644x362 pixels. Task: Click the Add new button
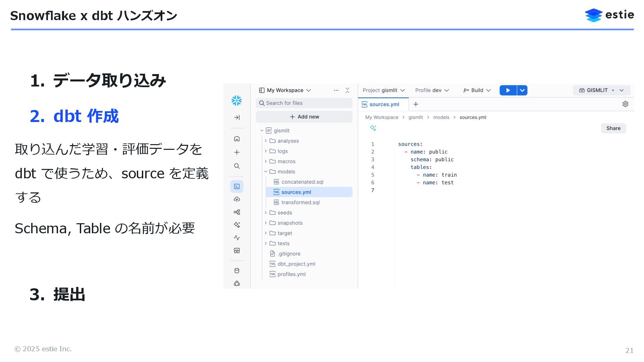pyautogui.click(x=304, y=117)
